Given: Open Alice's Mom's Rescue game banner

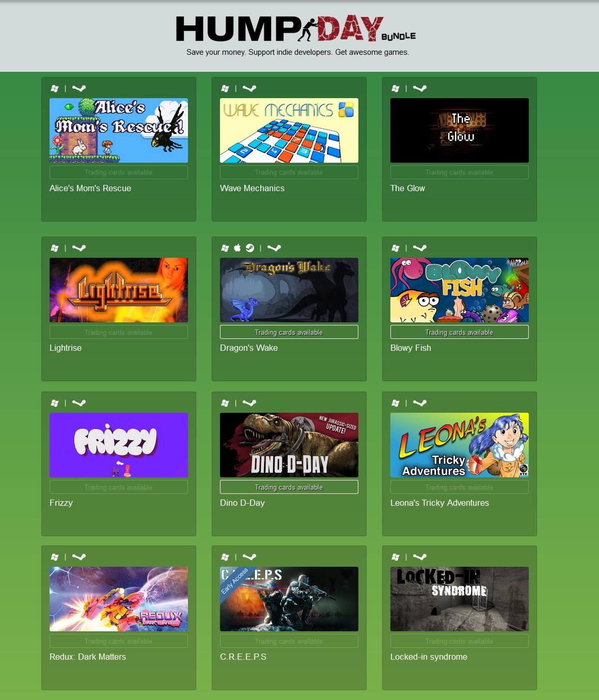Looking at the screenshot, I should [119, 130].
